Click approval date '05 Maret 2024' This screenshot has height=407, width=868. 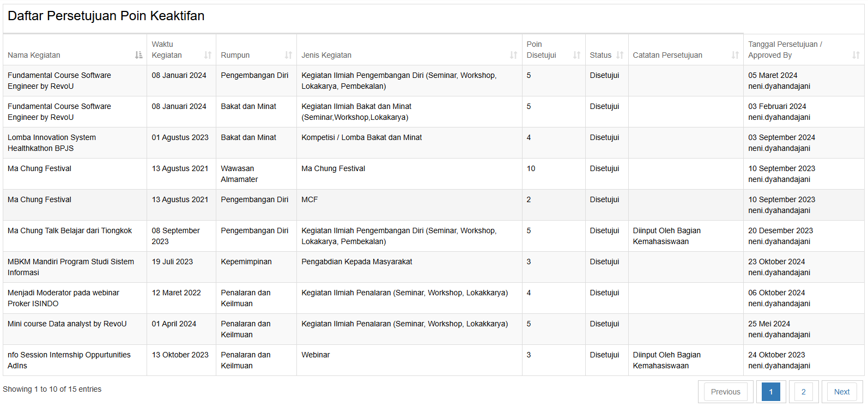(x=773, y=75)
